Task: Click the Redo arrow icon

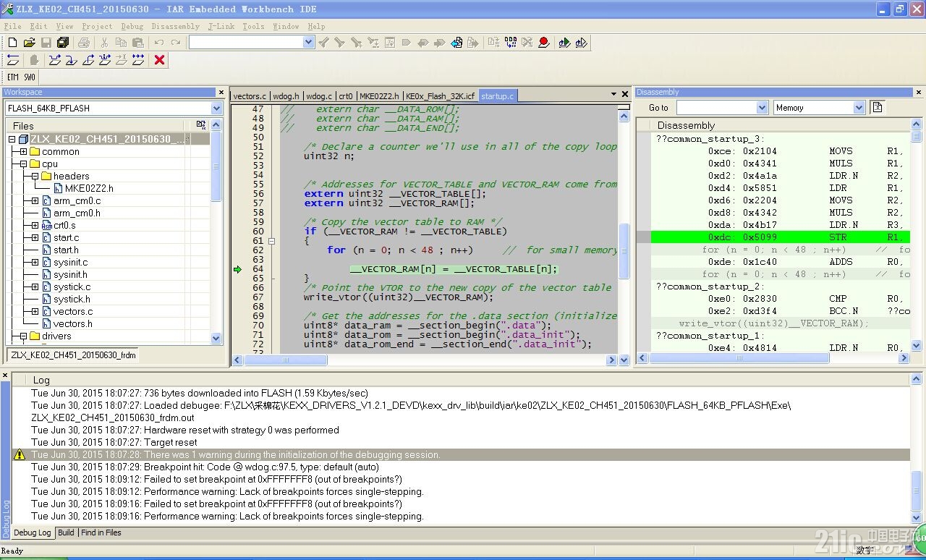Action: [175, 43]
